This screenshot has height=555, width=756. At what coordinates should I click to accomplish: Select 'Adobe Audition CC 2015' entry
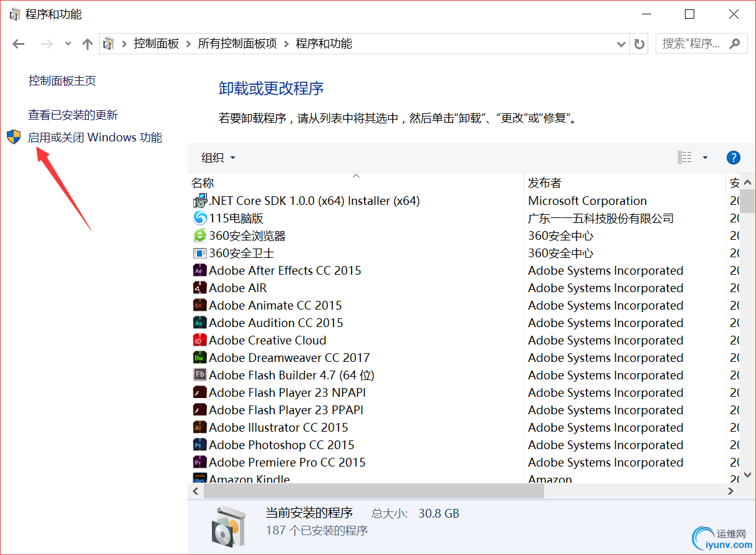tap(276, 323)
